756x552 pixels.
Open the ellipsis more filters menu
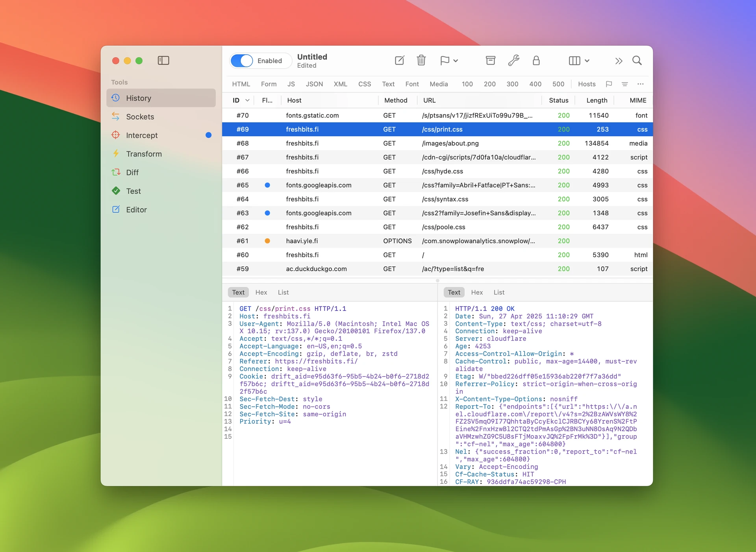click(641, 84)
